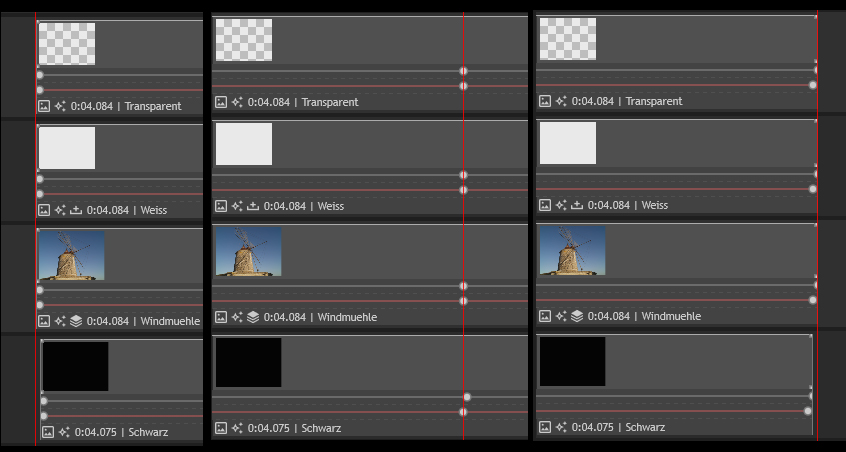This screenshot has width=846, height=452.
Task: Click the layers stack icon on right Windmuehle clip
Action: [x=577, y=316]
